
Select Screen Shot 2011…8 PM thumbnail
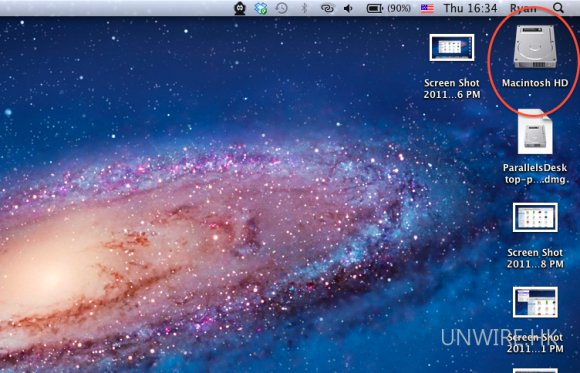click(535, 218)
